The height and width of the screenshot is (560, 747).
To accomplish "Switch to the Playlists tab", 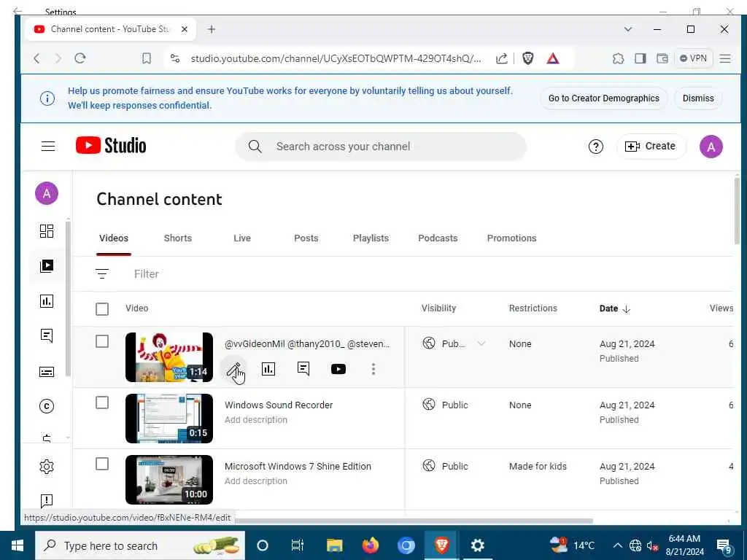I will pyautogui.click(x=371, y=238).
